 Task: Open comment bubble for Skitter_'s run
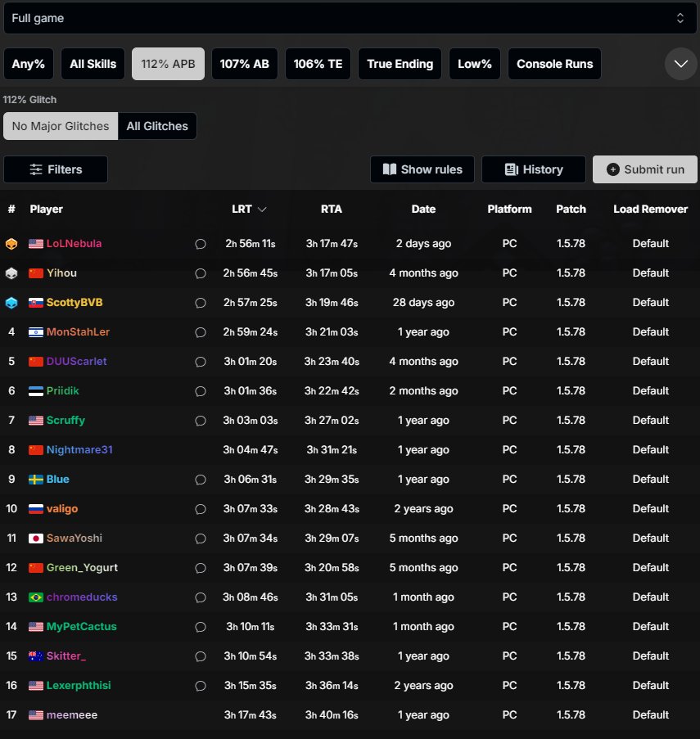(201, 656)
